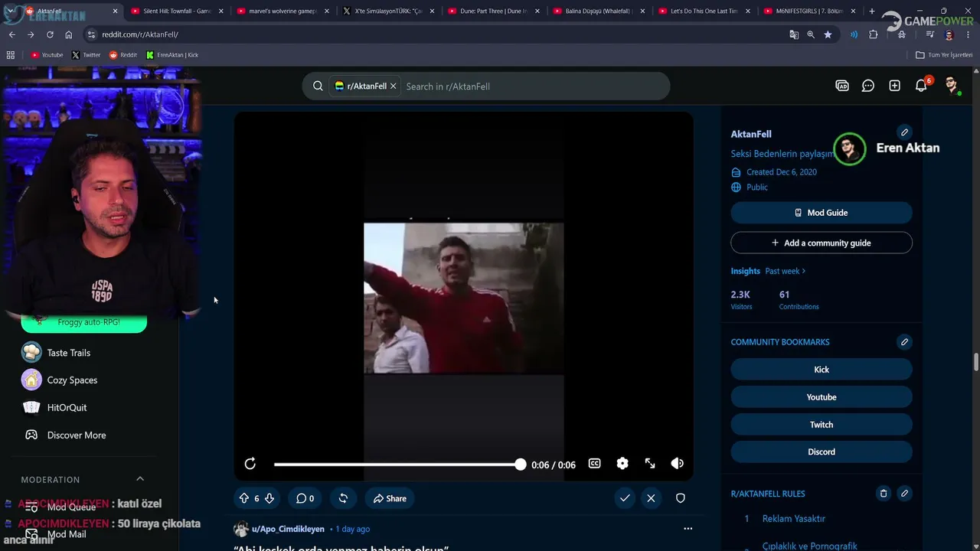
Task: Open the Kick community bookmark
Action: pyautogui.click(x=822, y=370)
